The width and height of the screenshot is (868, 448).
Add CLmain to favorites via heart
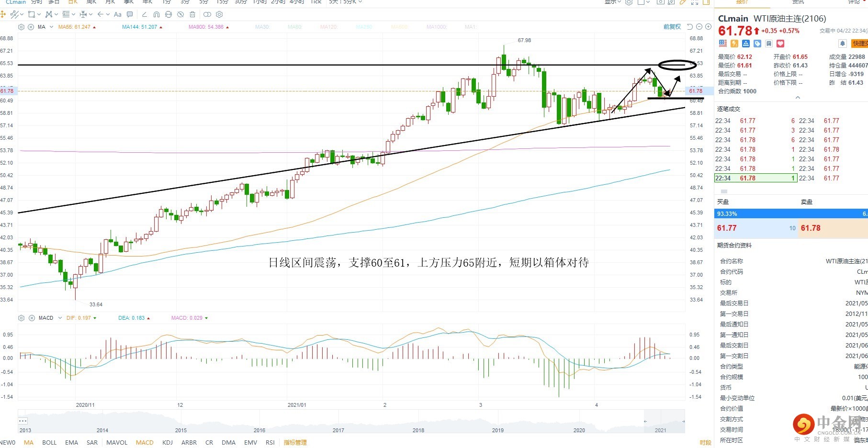point(780,44)
